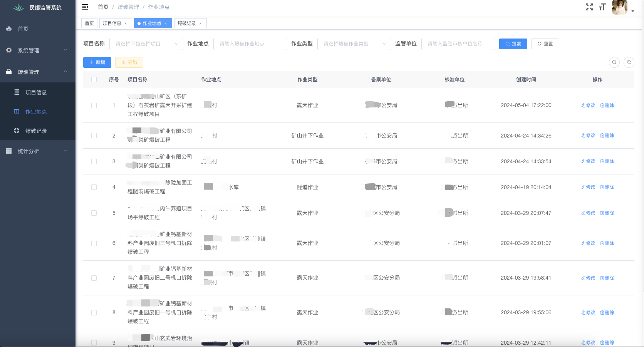
Task: Edit row 1 with 修改
Action: pyautogui.click(x=588, y=105)
